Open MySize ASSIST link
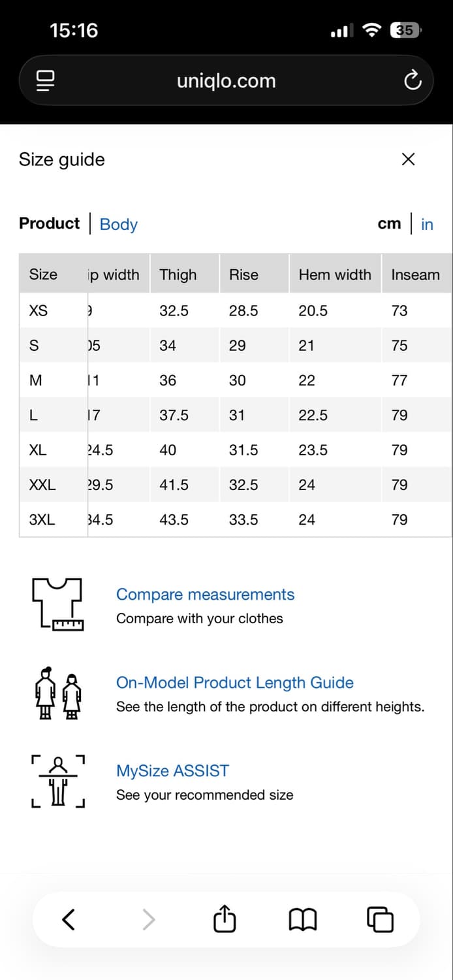The image size is (453, 980). [x=172, y=771]
